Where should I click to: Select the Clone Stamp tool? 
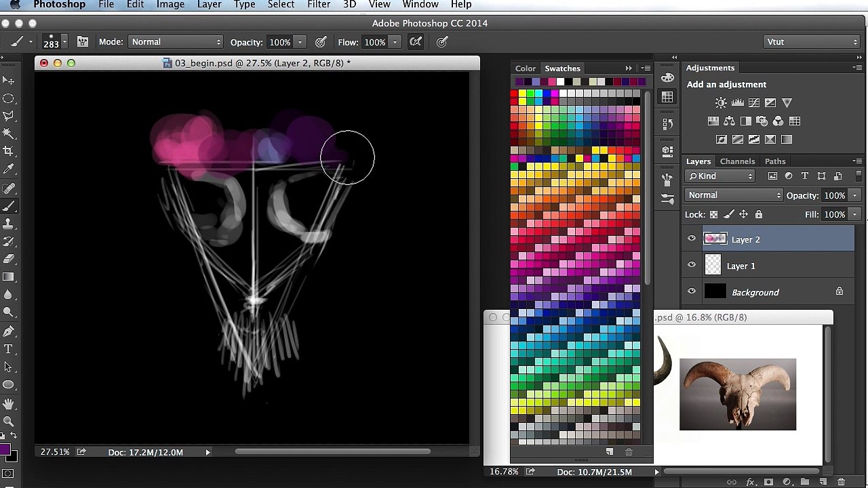[8, 223]
